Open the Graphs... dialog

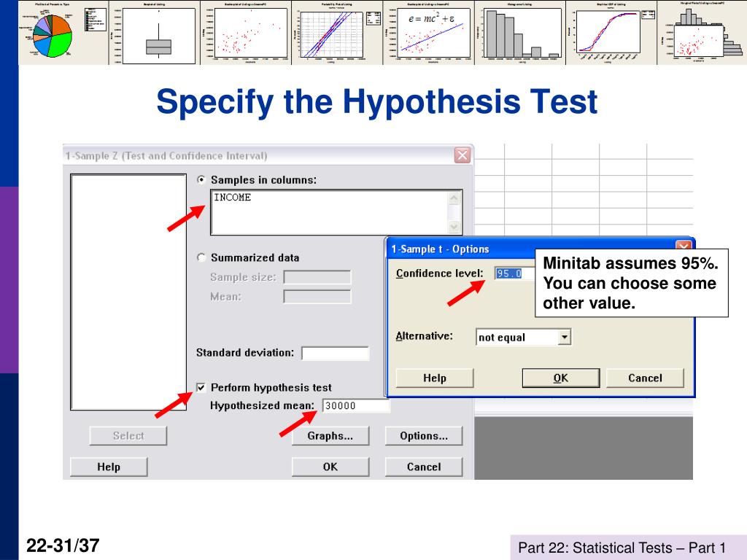(x=330, y=436)
